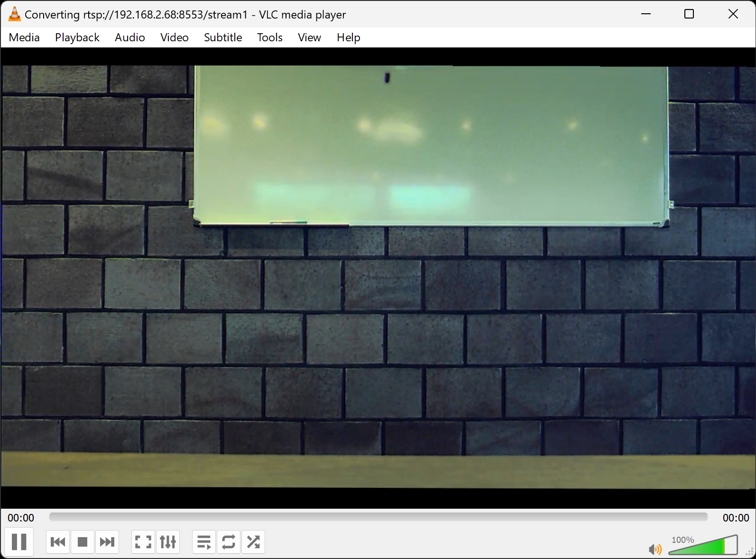The image size is (756, 559).
Task: Open the Help menu
Action: coord(349,37)
